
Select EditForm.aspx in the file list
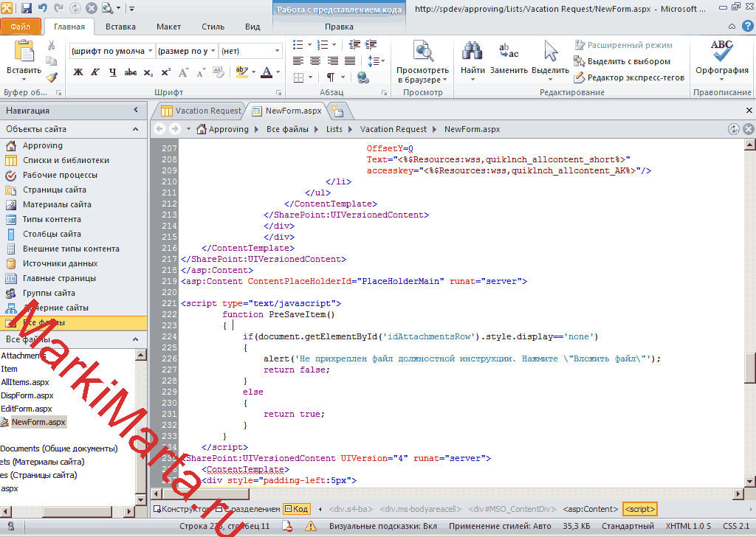point(27,409)
